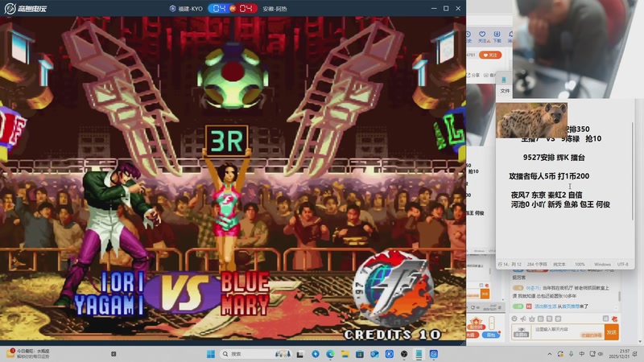Open File Explorer from the taskbar

pos(345,354)
